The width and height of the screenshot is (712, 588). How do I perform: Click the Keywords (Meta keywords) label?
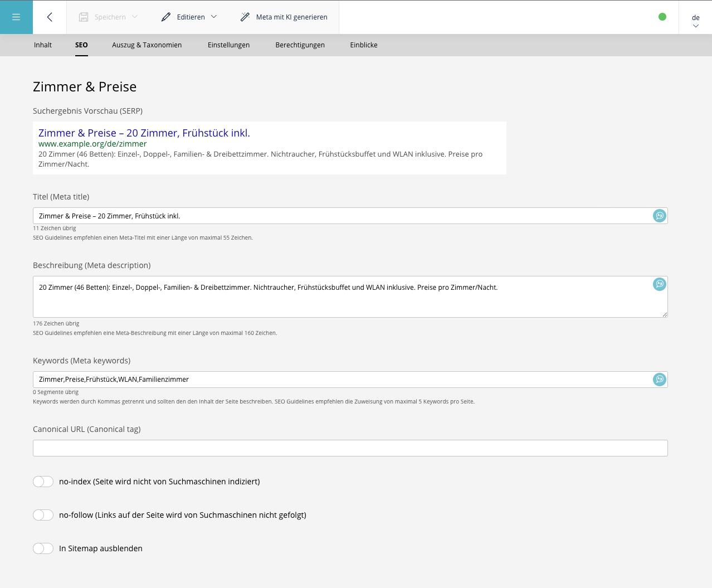82,361
